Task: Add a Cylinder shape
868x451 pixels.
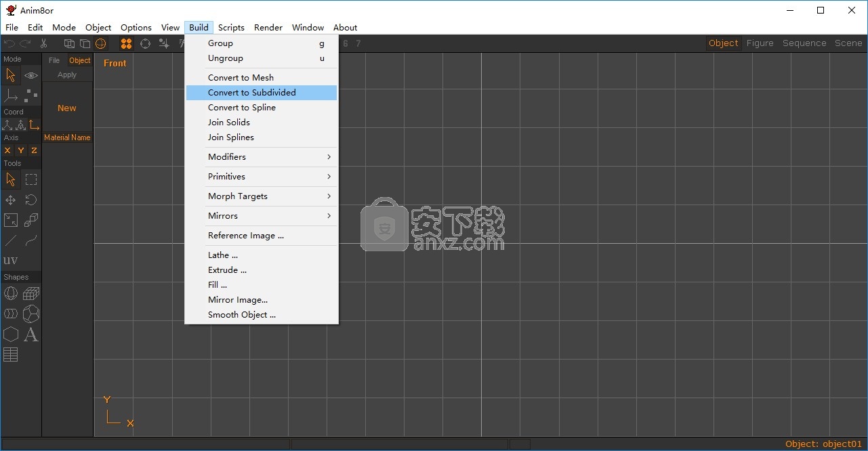Action: tap(11, 314)
